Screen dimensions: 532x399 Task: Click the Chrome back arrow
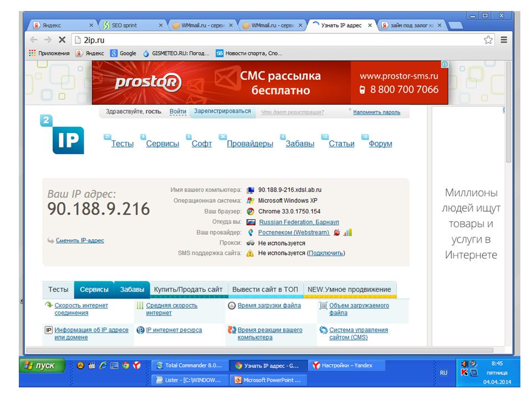click(34, 40)
